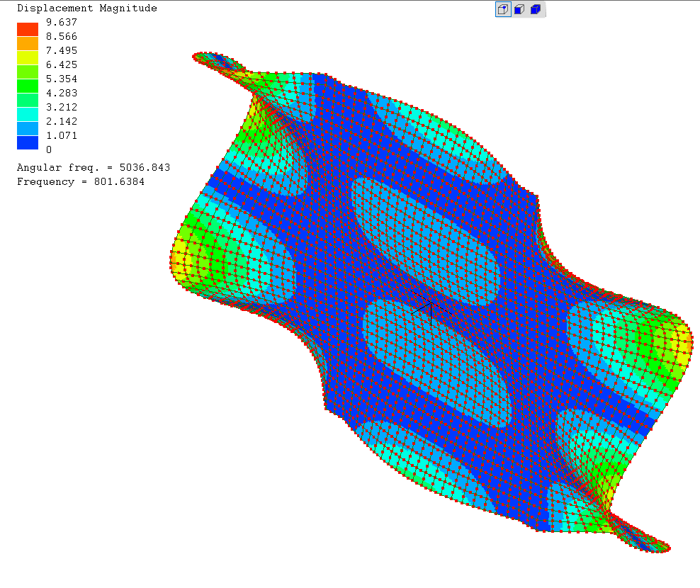Click the legend value 5.354
This screenshot has height=588, width=700.
(62, 79)
